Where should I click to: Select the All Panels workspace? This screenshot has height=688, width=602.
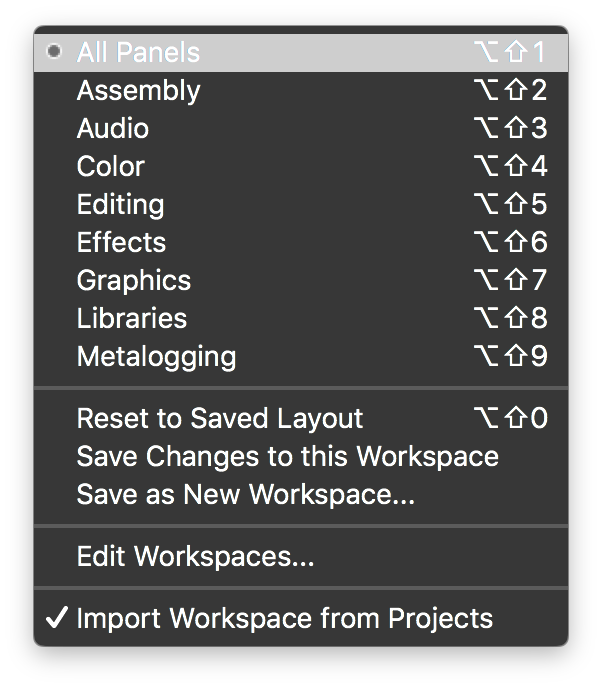pos(138,53)
